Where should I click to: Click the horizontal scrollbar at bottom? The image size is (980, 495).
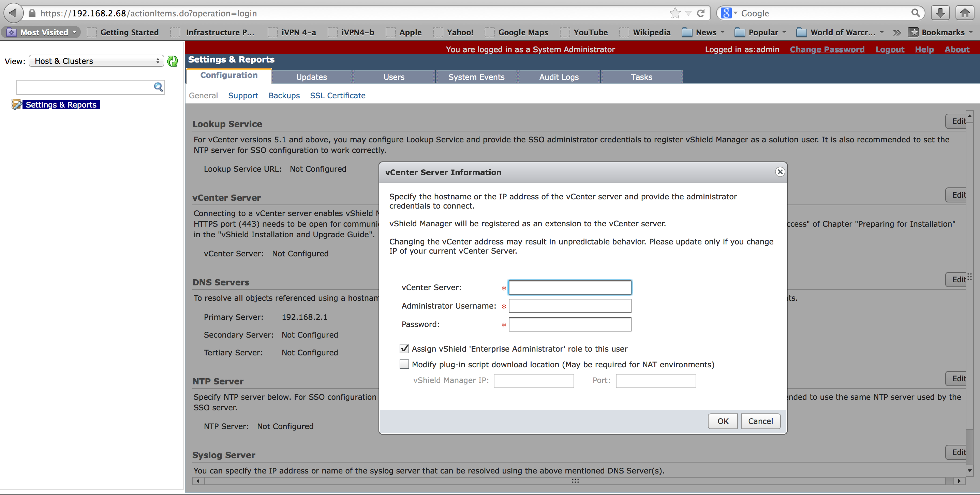tap(575, 481)
